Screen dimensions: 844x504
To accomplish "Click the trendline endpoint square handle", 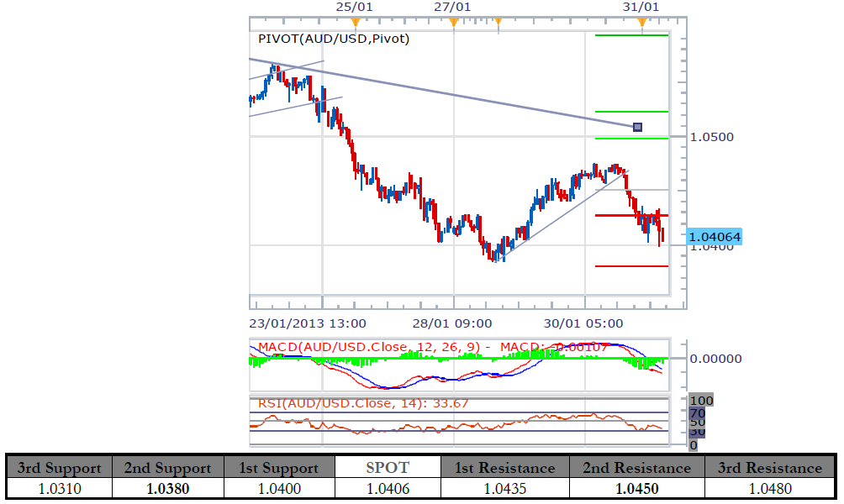I will 638,128.
